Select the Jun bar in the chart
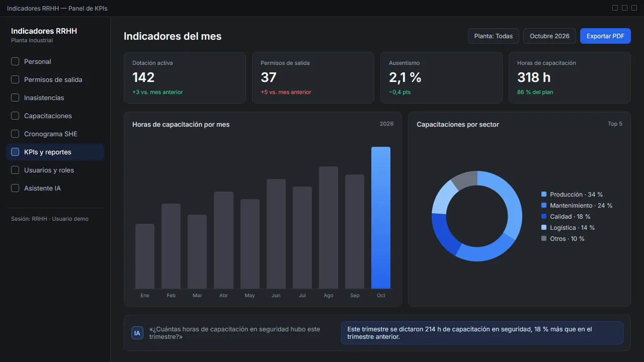 [276, 234]
